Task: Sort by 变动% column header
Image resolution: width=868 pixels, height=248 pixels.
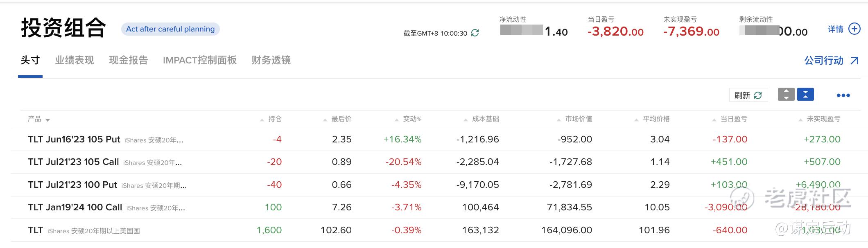Action: point(412,119)
